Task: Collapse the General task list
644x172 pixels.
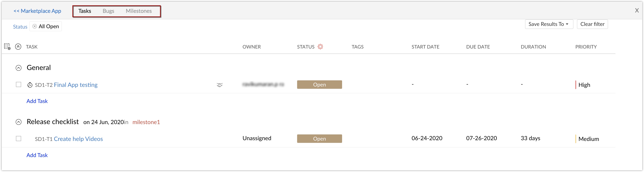Action: [18, 68]
